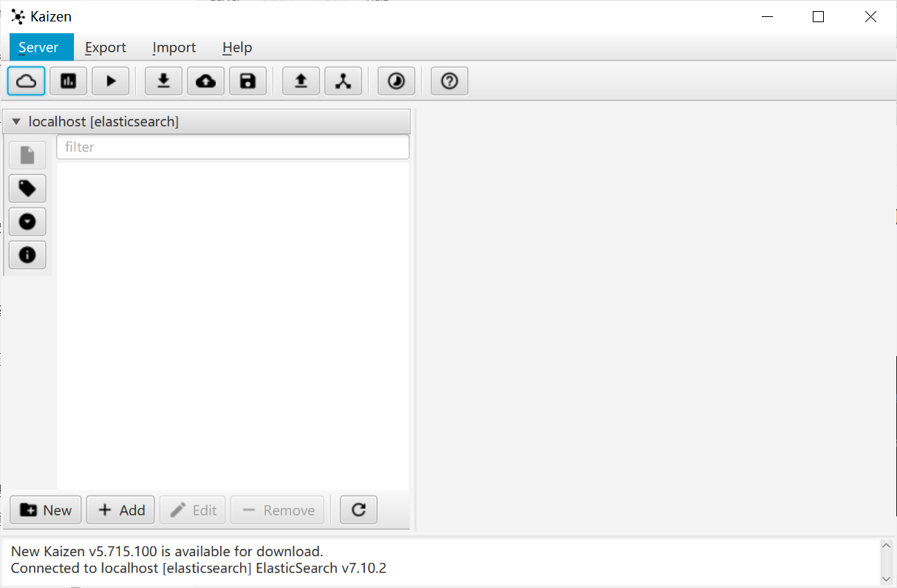Click the download arrow toolbar icon
897x588 pixels.
tap(163, 81)
